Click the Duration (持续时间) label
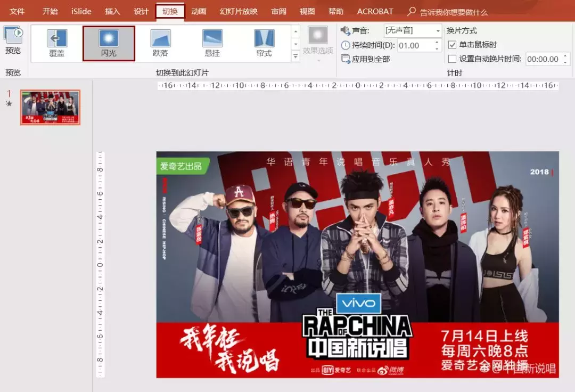 click(x=373, y=45)
